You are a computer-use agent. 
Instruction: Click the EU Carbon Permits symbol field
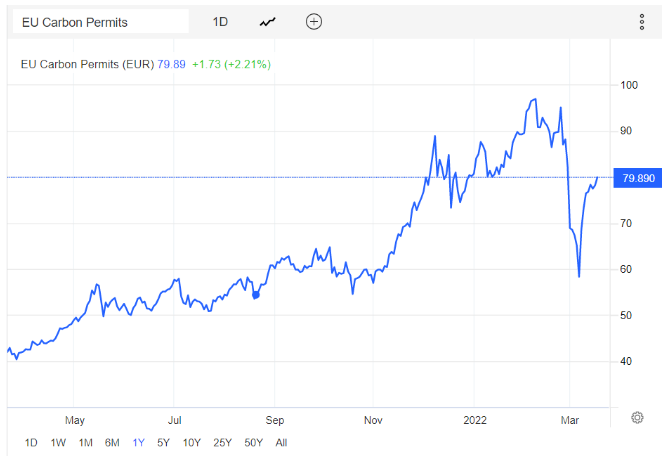point(98,22)
